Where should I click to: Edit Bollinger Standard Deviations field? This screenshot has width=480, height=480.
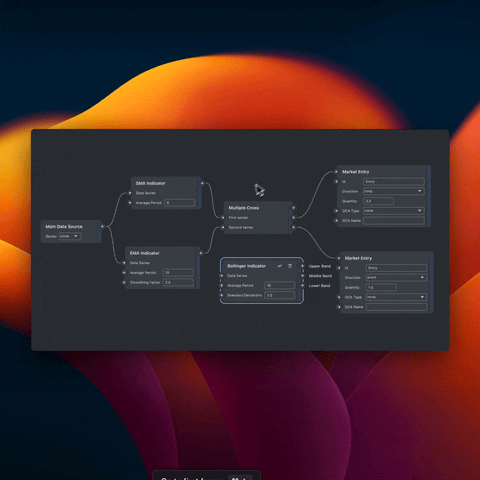280,295
